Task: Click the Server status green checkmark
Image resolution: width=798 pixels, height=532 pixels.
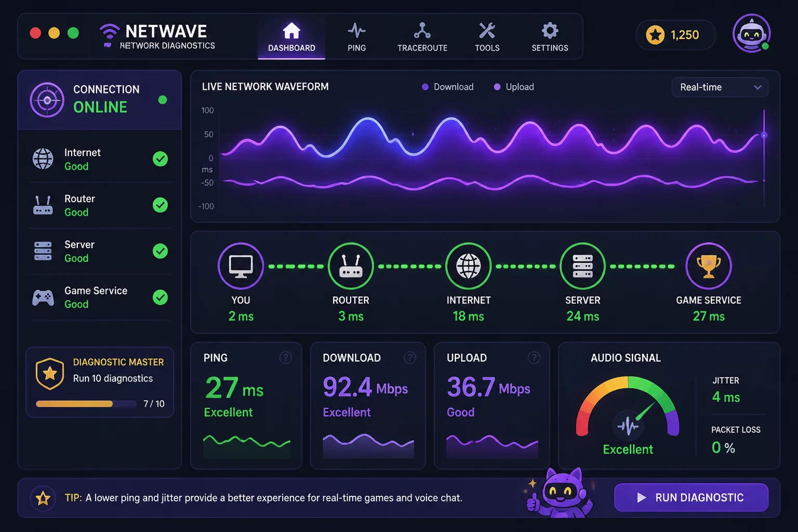Action: 161,251
